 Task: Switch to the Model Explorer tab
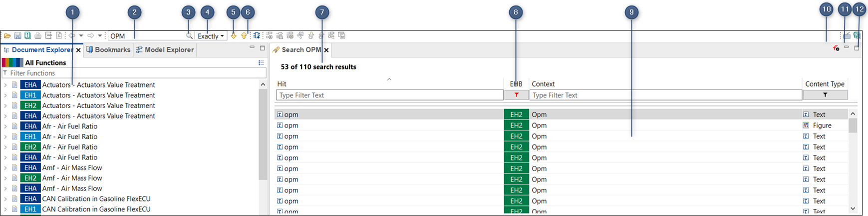[165, 50]
